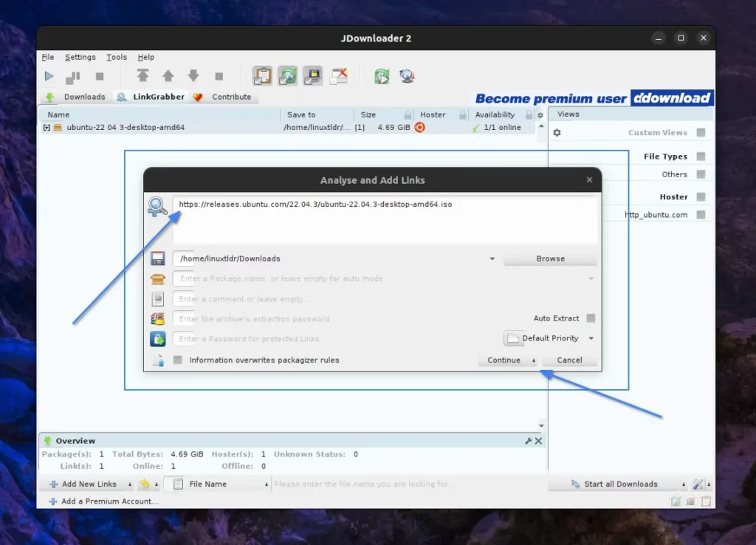Click the Overview wrench settings icon
This screenshot has height=545, width=756.
point(529,441)
